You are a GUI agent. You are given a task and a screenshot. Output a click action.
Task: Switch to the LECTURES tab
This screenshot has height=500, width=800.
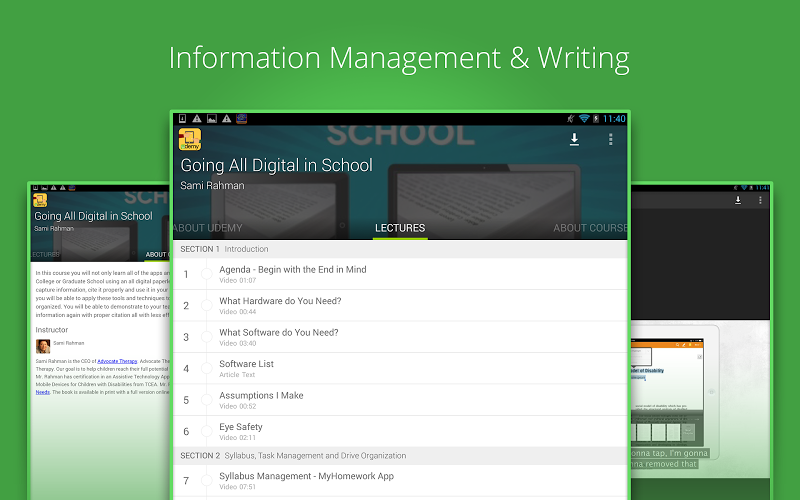[400, 228]
